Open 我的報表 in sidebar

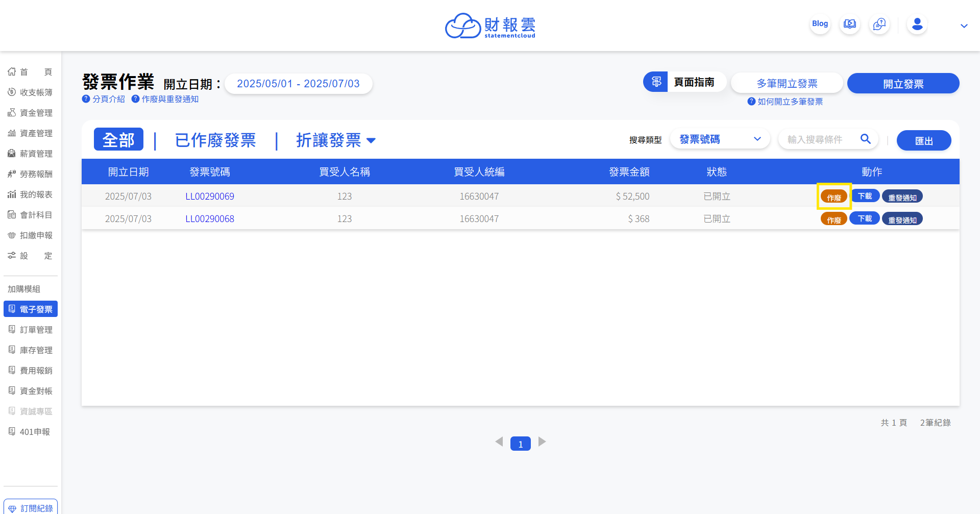pos(30,194)
